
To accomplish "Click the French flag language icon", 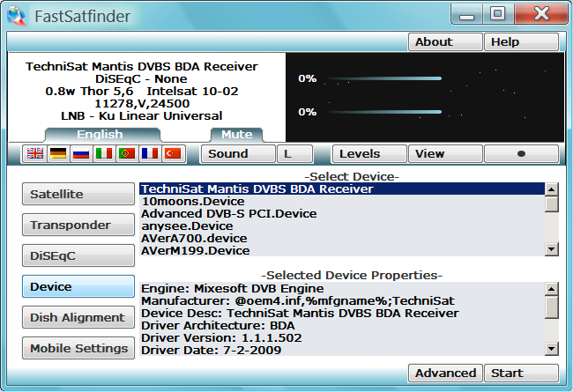I will pos(150,153).
